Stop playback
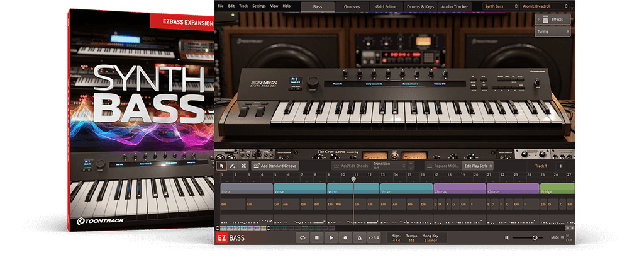Viewport: 644px width, 262px height. [x=317, y=237]
